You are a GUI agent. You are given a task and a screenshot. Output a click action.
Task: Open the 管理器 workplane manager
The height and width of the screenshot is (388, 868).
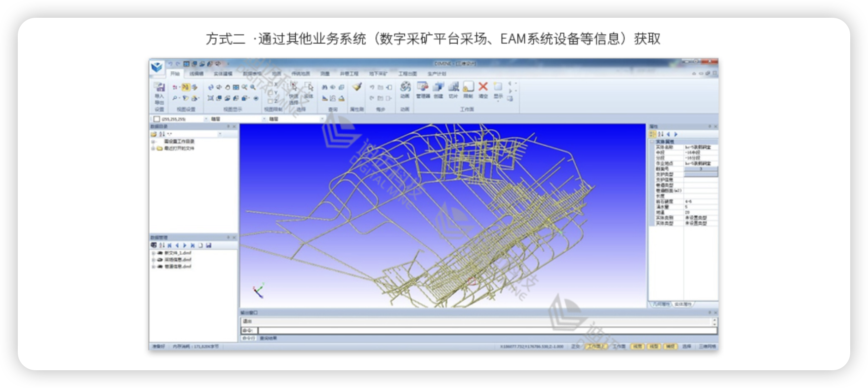(423, 87)
